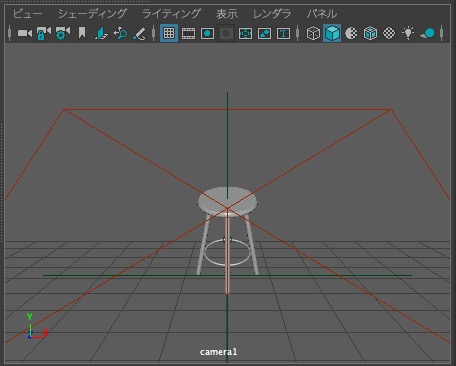
Task: Toggle the Resolution Gate icon
Action: [207, 33]
